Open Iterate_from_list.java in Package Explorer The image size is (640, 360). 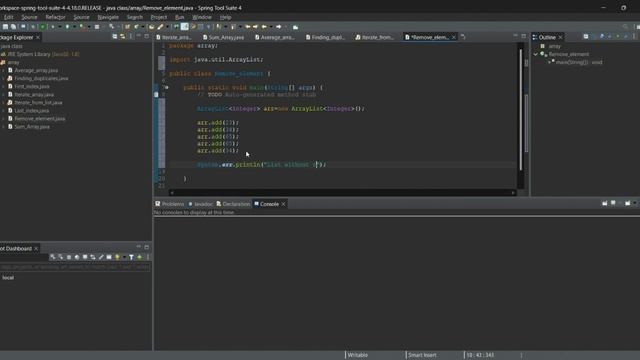coord(38,102)
